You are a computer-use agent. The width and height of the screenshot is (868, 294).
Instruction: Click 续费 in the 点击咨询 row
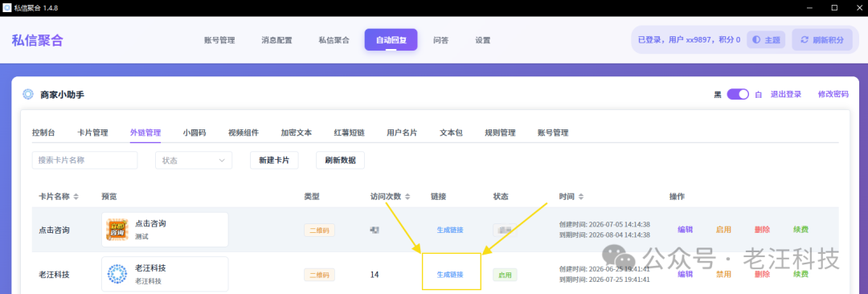coord(800,230)
